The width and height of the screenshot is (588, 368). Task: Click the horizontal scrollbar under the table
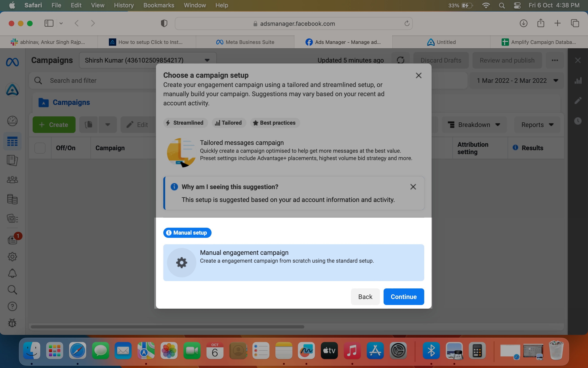(167, 327)
